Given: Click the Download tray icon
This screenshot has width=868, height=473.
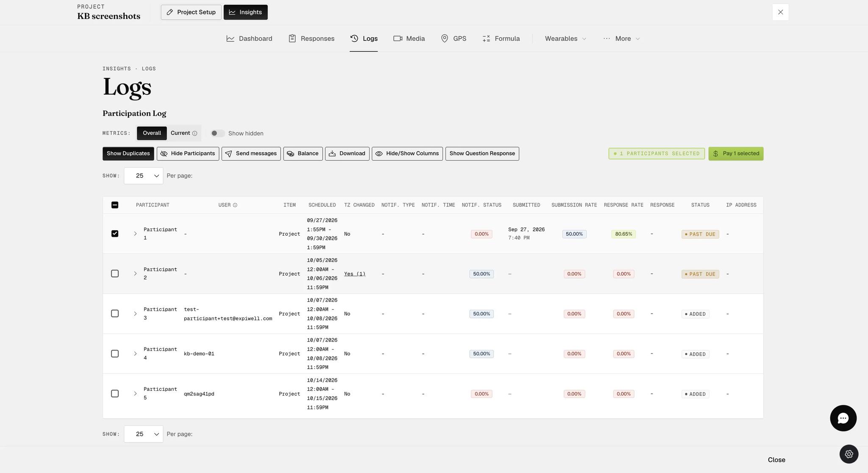Looking at the screenshot, I should [332, 154].
